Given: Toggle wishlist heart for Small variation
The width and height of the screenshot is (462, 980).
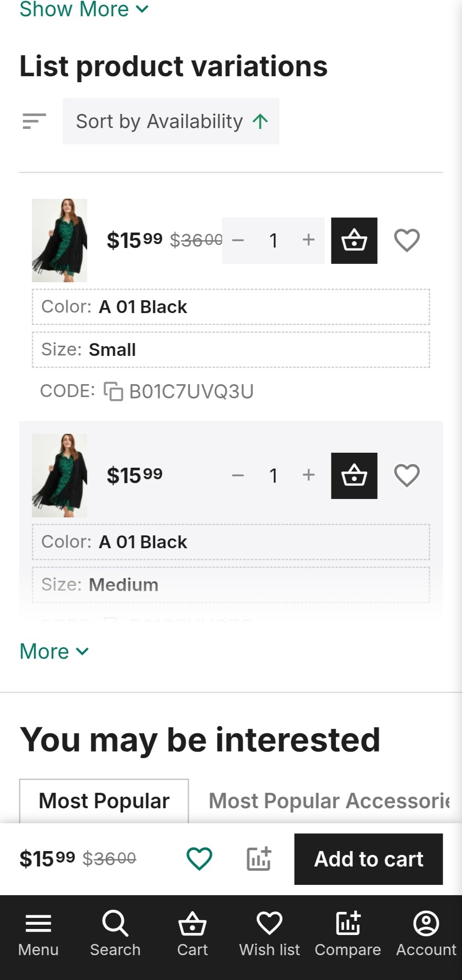Looking at the screenshot, I should click(407, 240).
